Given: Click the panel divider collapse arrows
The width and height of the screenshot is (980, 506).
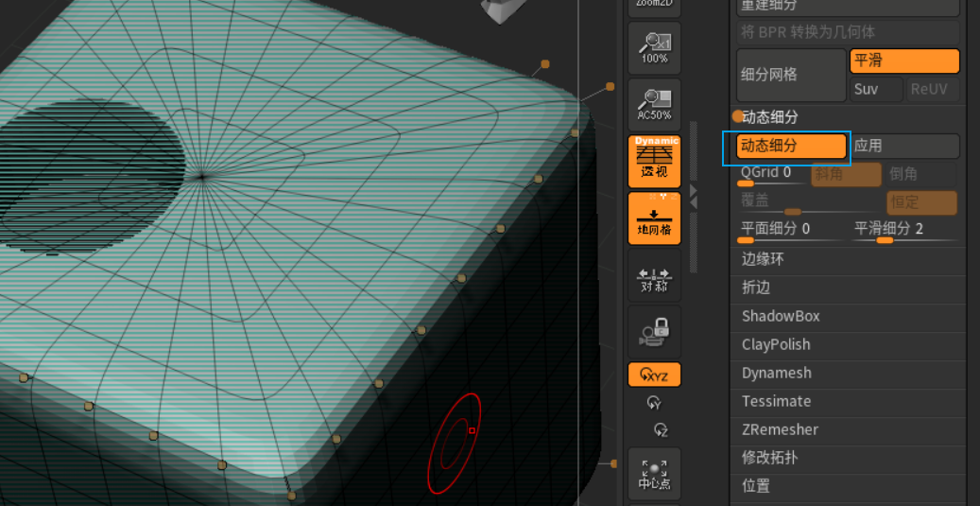Looking at the screenshot, I should coord(693,197).
